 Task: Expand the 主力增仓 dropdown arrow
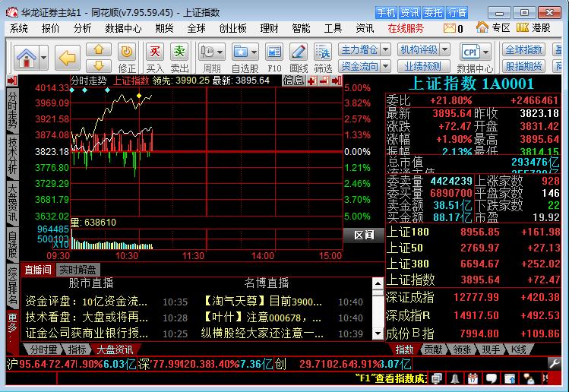click(386, 49)
